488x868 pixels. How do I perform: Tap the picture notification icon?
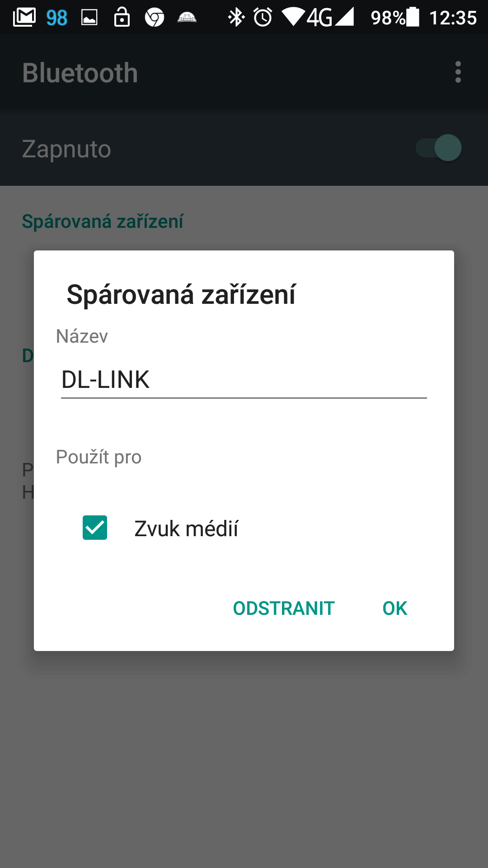89,18
